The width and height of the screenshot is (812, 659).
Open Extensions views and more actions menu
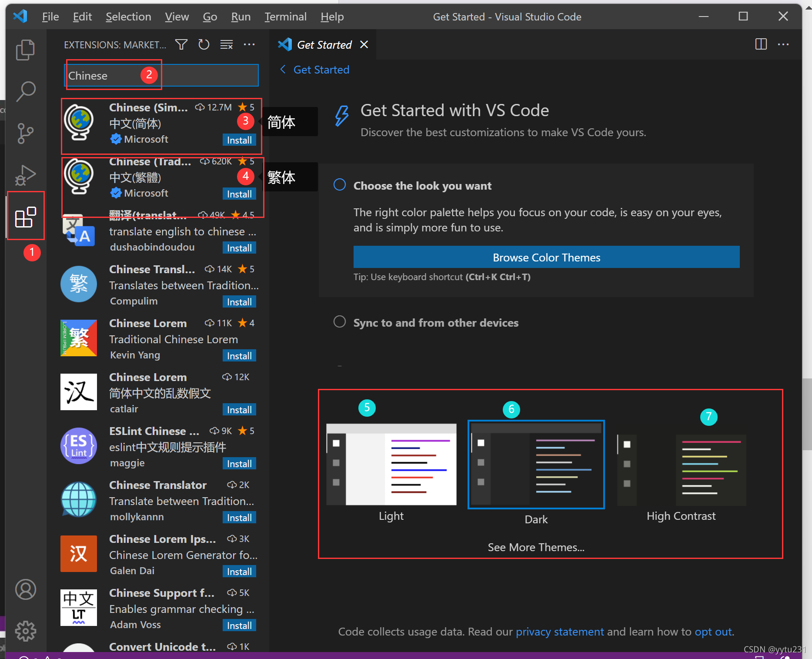249,44
